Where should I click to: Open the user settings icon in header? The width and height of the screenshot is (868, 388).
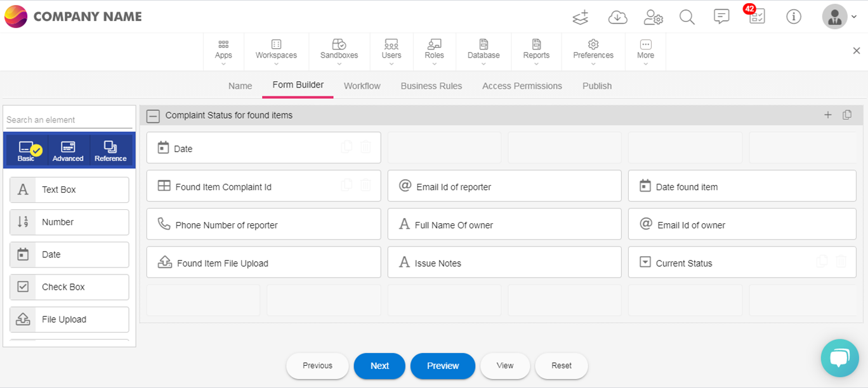click(x=653, y=17)
